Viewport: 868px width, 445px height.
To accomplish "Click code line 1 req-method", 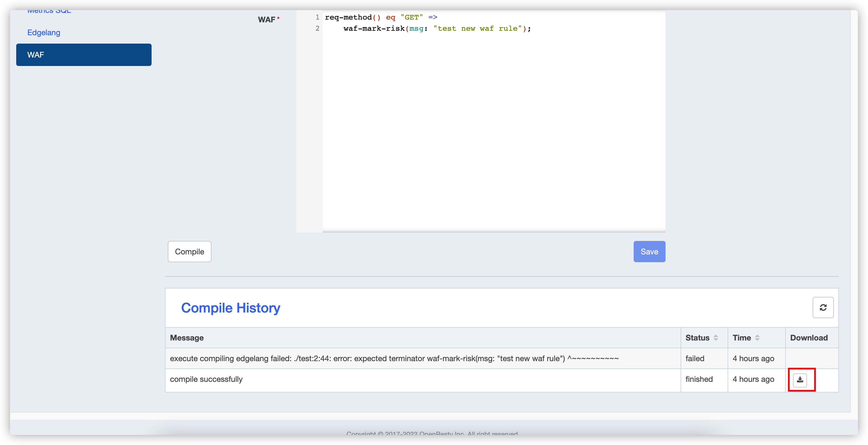I will click(381, 17).
